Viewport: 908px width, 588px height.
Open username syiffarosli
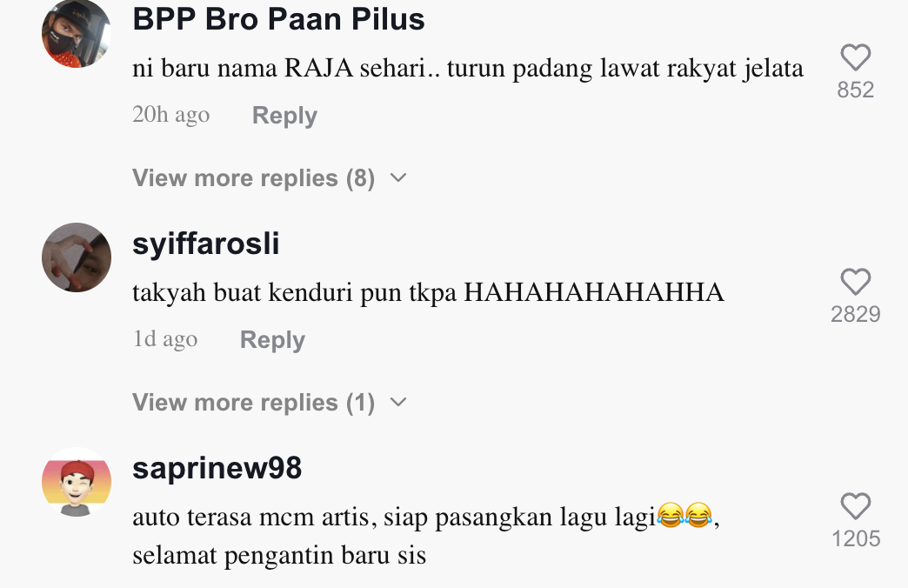point(205,244)
